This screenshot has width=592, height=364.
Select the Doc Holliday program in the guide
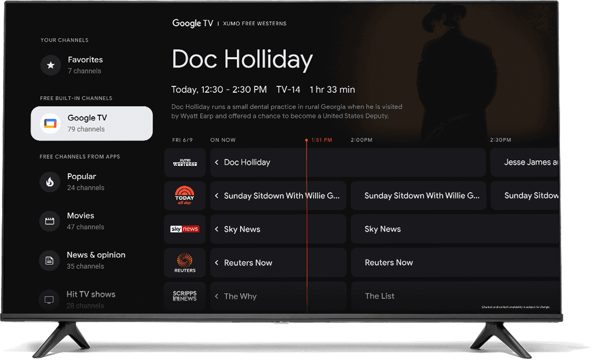point(348,162)
